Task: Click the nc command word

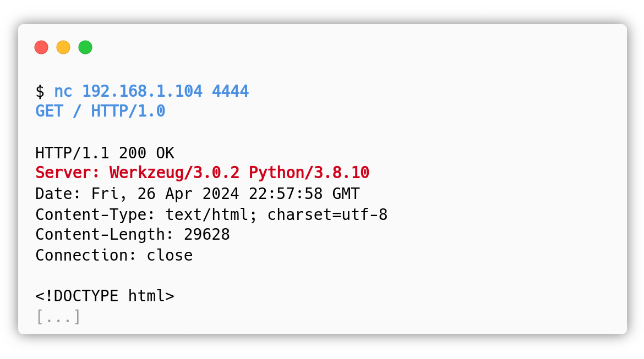Action: tap(63, 91)
